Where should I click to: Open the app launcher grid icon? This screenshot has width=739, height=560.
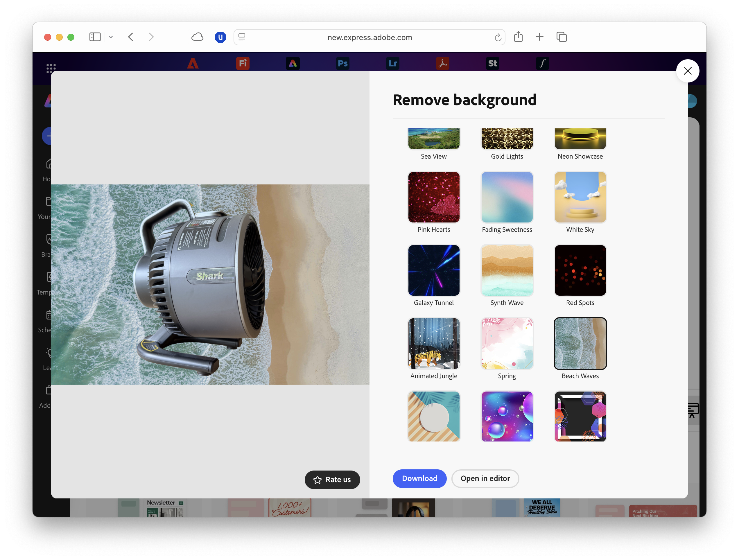[x=51, y=68]
